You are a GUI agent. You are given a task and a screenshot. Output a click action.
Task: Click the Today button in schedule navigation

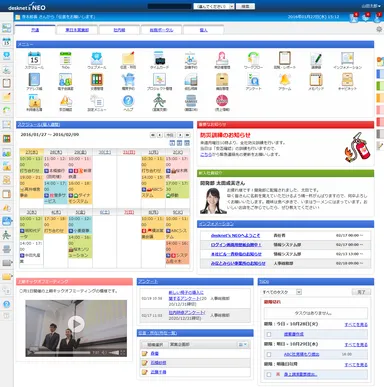[x=170, y=135]
